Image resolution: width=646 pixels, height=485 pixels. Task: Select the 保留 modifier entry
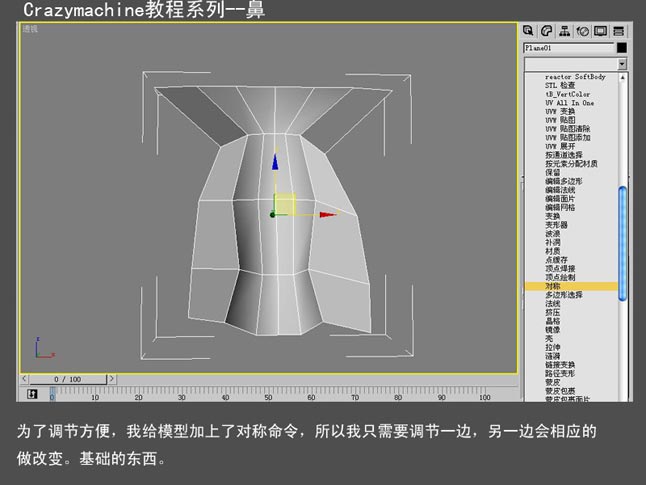pyautogui.click(x=553, y=172)
